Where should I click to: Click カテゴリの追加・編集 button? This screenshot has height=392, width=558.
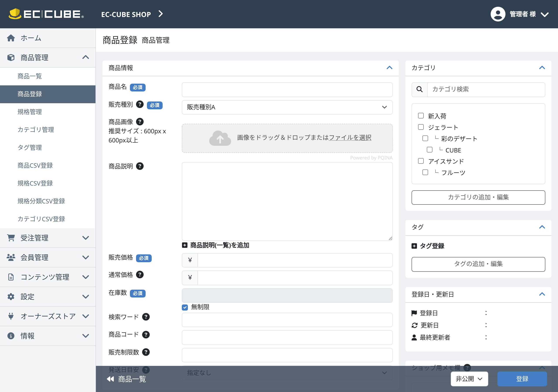(478, 198)
